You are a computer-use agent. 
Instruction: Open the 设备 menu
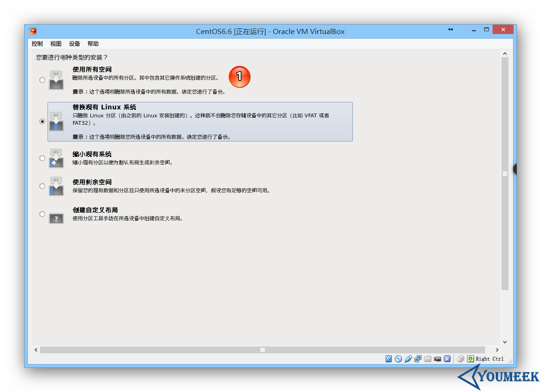click(x=74, y=43)
